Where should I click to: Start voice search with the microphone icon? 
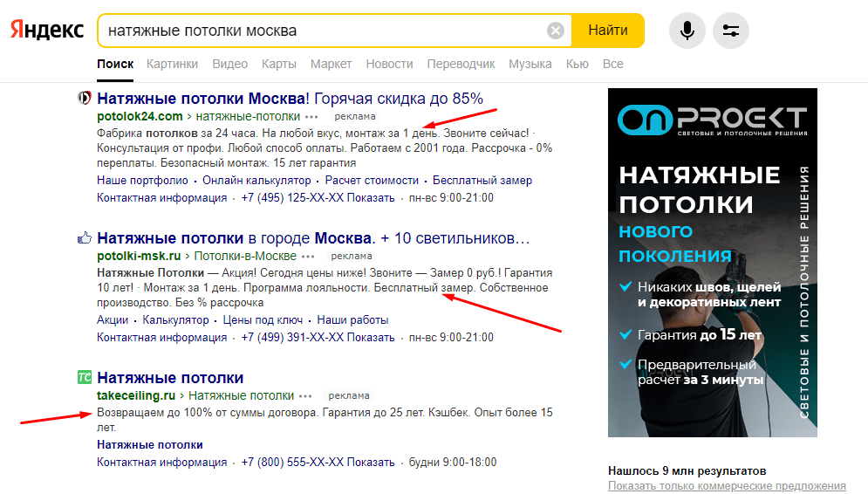coord(687,31)
